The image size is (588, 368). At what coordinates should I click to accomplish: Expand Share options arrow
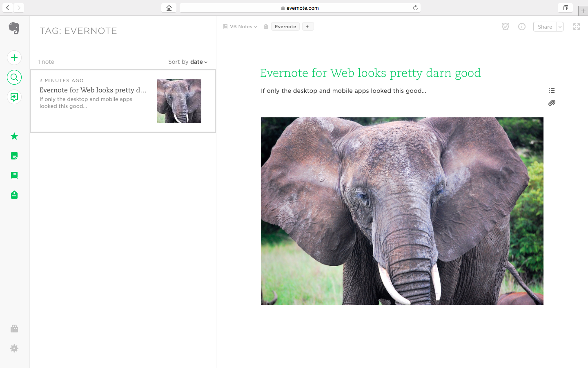[x=560, y=27]
